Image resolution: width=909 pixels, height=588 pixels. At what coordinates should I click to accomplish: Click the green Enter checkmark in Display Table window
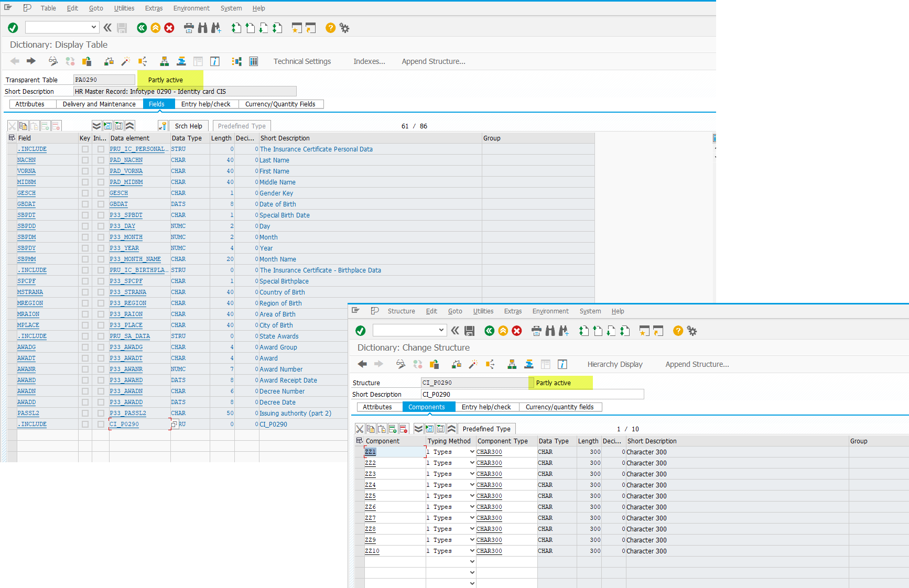(13, 28)
